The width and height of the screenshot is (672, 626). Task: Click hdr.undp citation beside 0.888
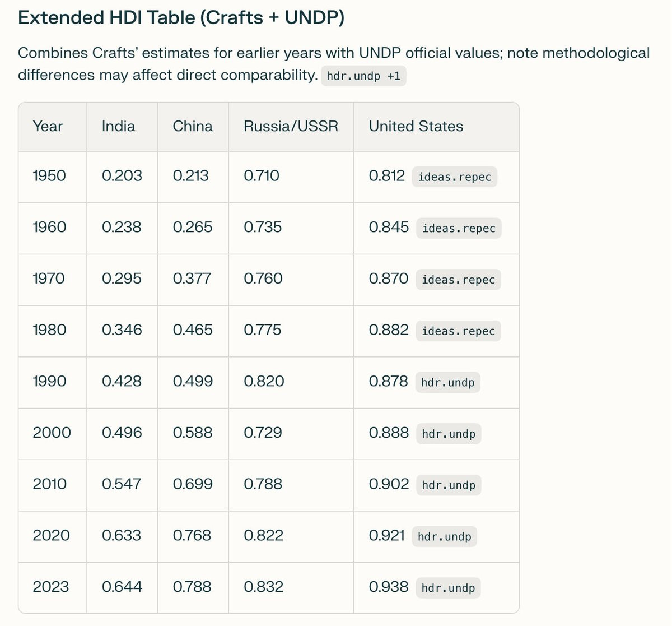[x=448, y=434]
